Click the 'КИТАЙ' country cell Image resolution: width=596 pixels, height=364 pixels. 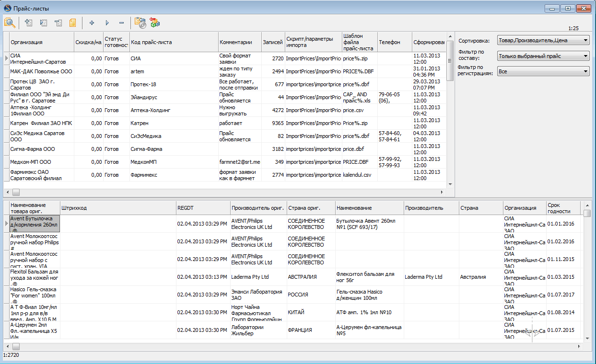(x=311, y=312)
